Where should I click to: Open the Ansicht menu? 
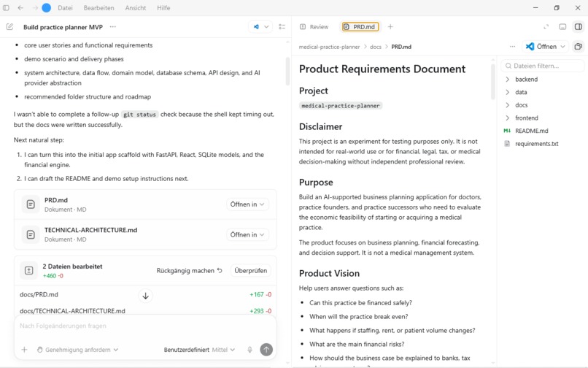pyautogui.click(x=136, y=8)
